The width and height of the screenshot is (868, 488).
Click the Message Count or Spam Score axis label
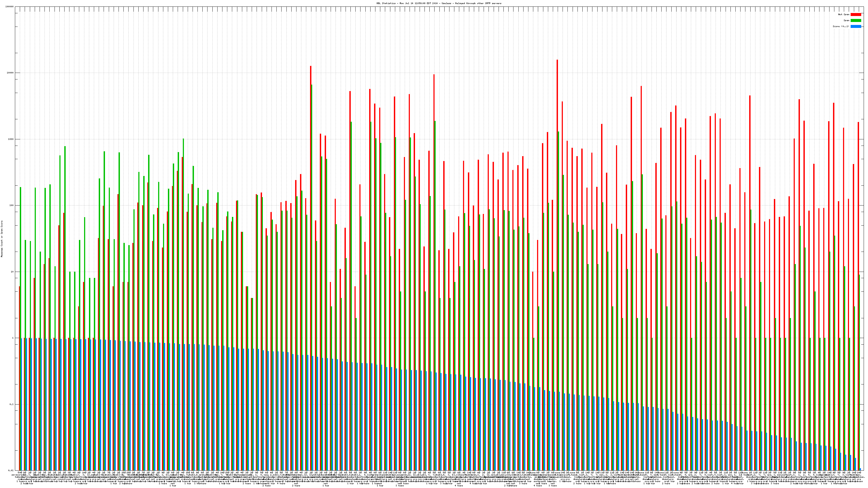point(2,239)
